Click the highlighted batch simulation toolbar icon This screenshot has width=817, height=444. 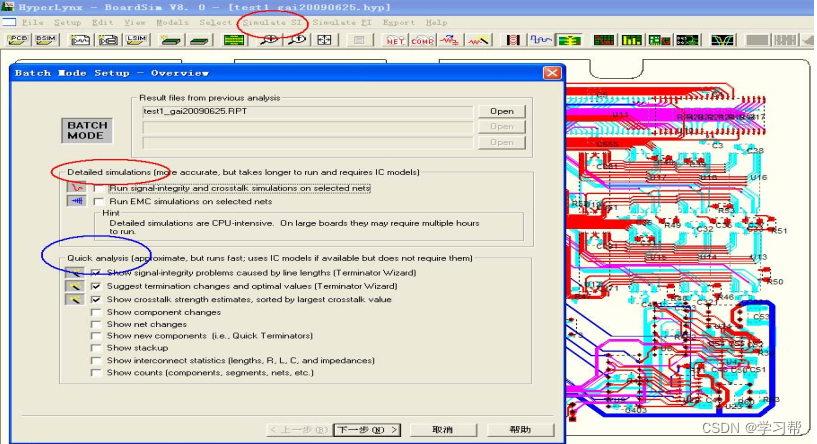point(568,40)
